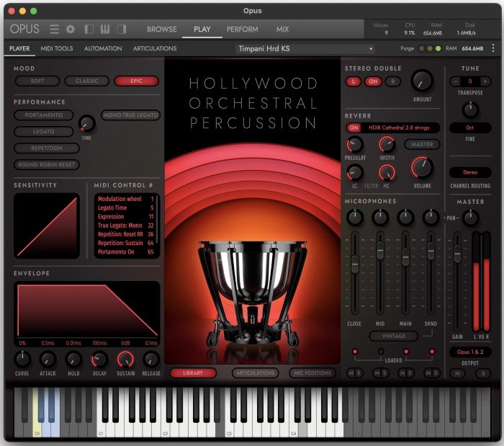This screenshot has width=504, height=446.
Task: Click the Reverb Volume knob
Action: [422, 168]
